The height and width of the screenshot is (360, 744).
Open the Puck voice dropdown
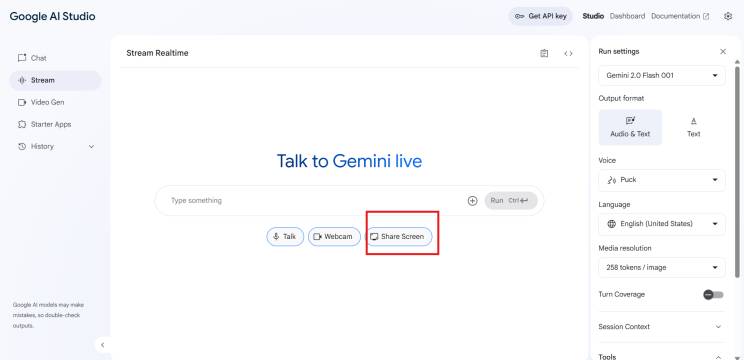662,180
